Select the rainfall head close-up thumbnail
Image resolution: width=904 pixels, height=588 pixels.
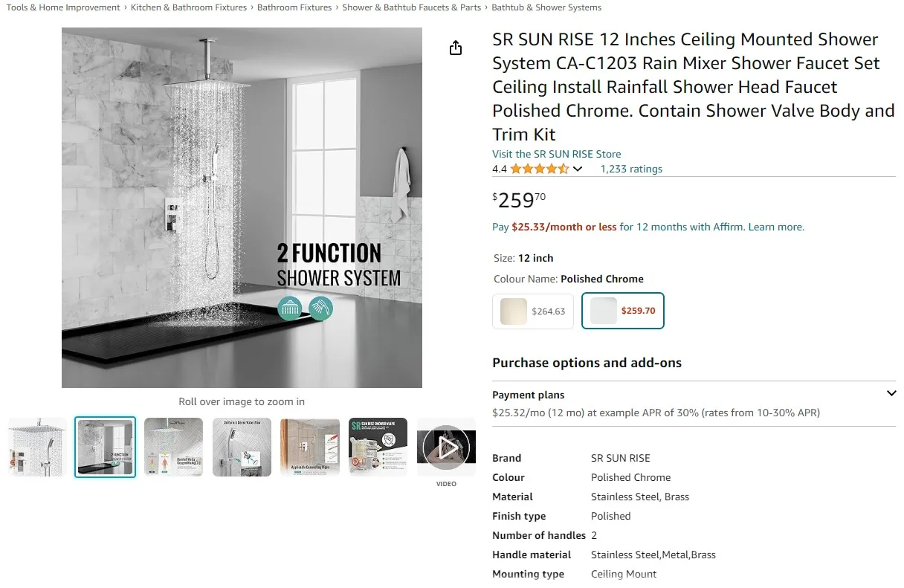point(173,447)
